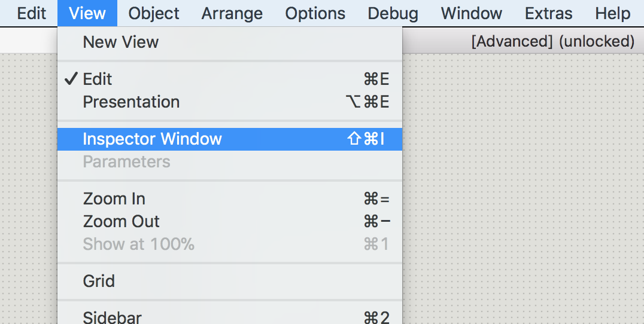Select Zoom In menu entry
This screenshot has height=324, width=644.
[230, 199]
